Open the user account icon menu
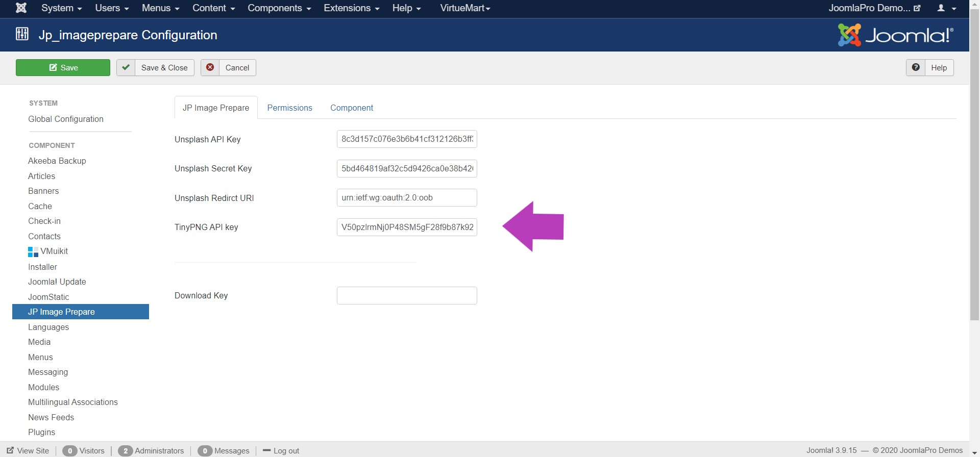The image size is (980, 457). point(946,8)
